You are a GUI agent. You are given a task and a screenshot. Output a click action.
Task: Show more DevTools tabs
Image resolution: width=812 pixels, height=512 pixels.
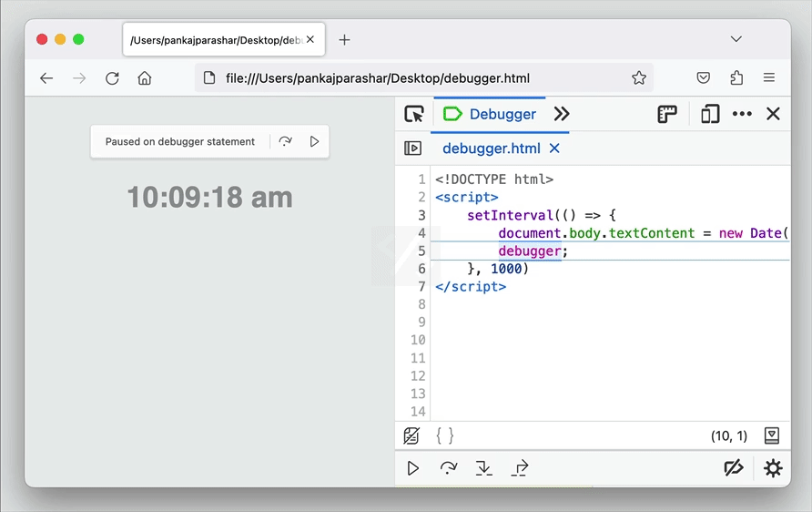point(562,114)
